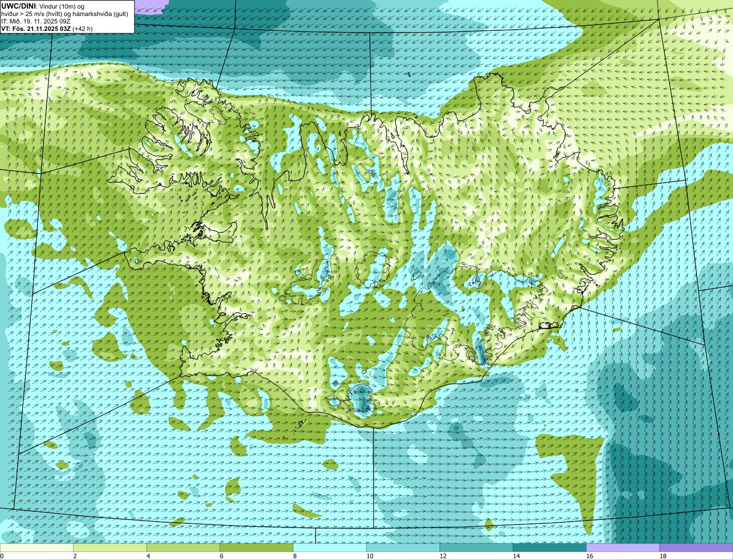
Task: Click the legend scale label '10'
Action: (370, 556)
